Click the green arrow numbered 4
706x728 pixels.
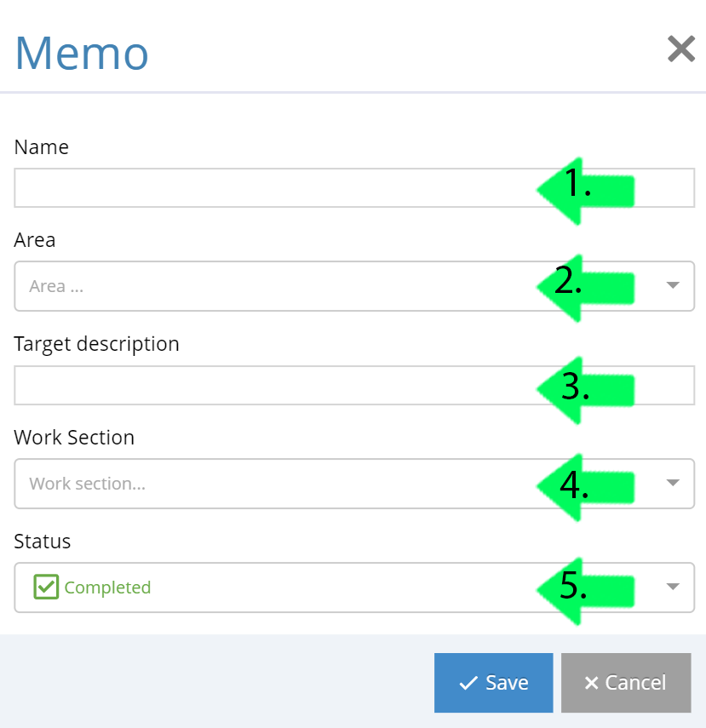tap(585, 487)
